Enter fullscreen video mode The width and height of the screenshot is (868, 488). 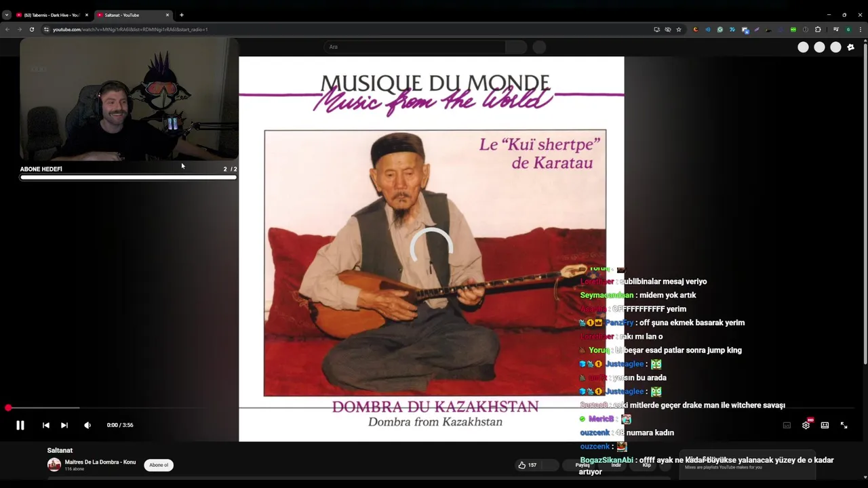click(844, 425)
